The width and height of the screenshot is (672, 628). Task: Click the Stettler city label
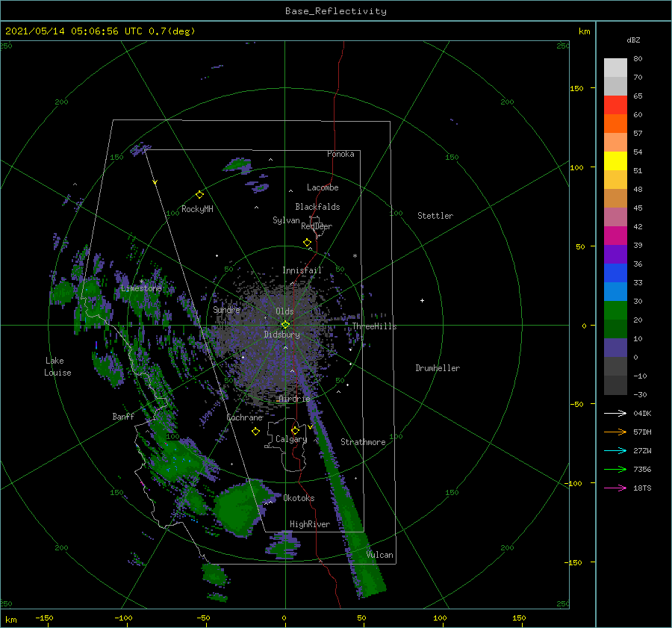pos(435,216)
